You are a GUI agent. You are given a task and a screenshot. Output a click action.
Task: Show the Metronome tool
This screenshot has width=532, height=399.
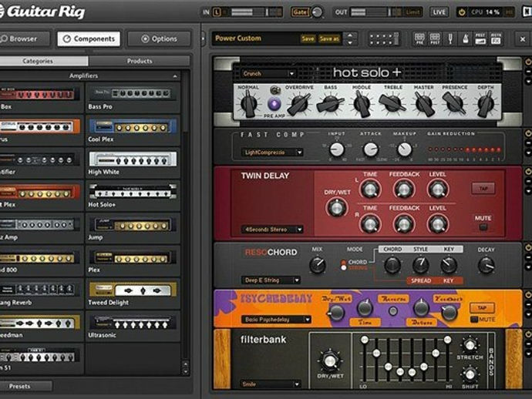click(466, 39)
